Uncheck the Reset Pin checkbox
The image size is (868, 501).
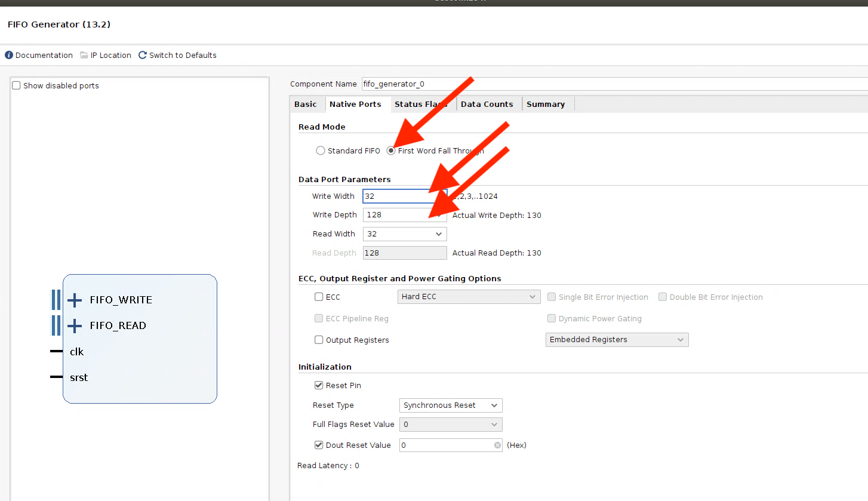coord(319,386)
